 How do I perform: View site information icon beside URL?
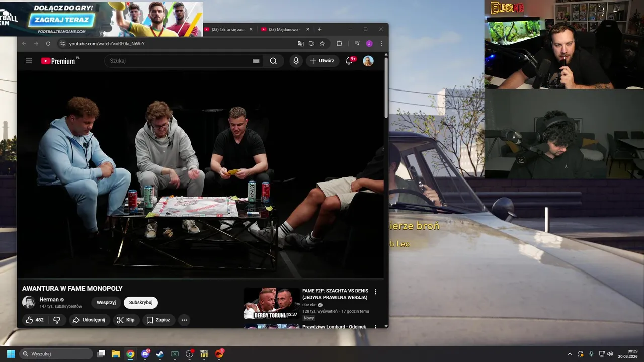pos(62,44)
